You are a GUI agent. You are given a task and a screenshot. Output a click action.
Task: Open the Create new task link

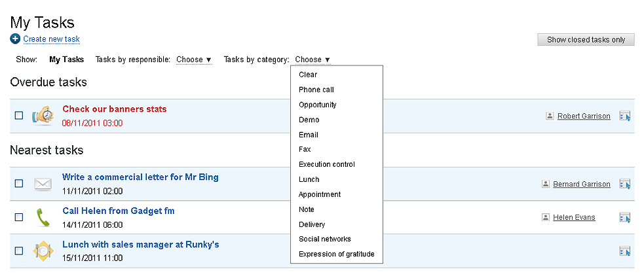coord(51,39)
